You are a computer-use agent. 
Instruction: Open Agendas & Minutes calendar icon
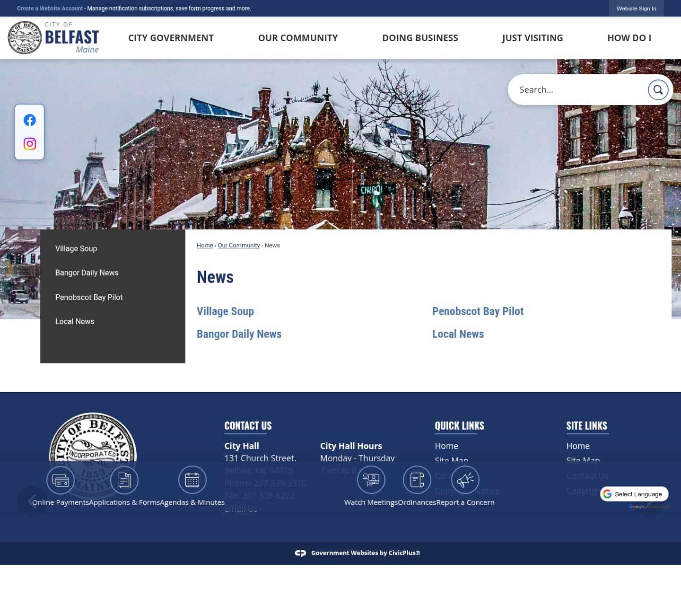[192, 480]
